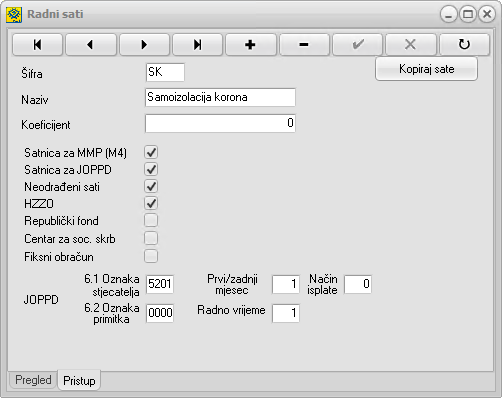This screenshot has width=502, height=398.
Task: Focus the Naziv text field
Action: 220,97
